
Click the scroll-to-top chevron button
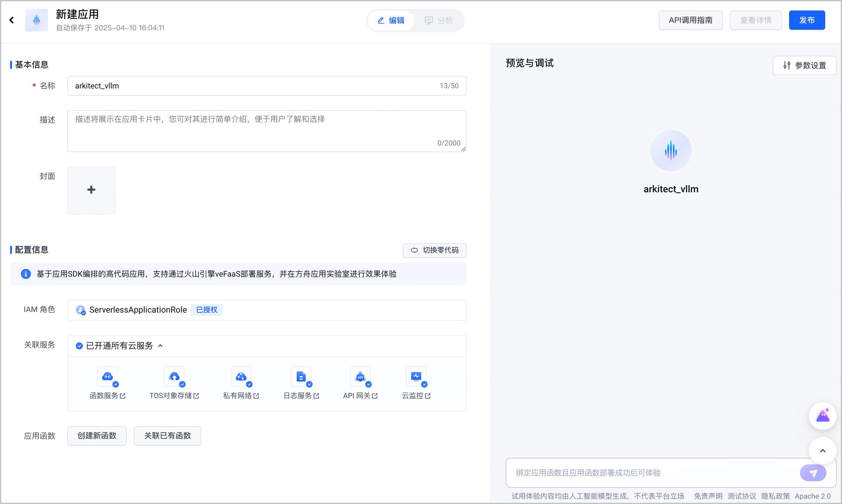pos(822,451)
